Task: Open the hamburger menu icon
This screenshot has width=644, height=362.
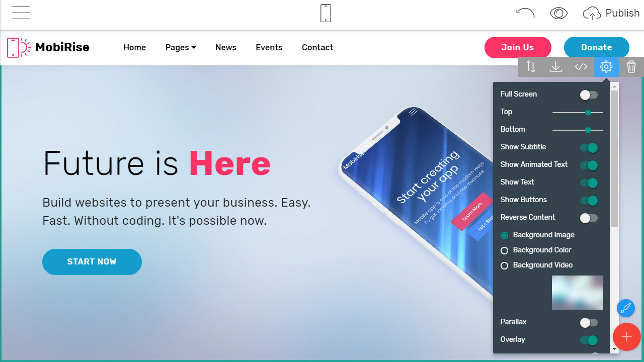Action: pos(21,13)
